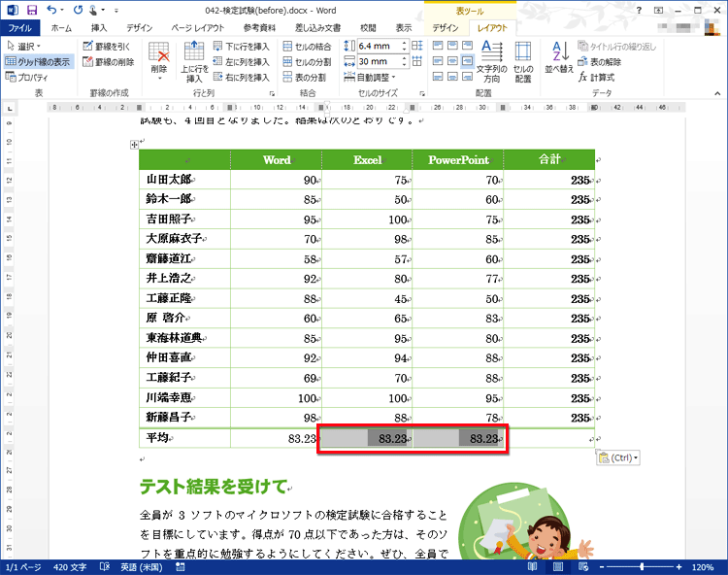
Task: Click the 120% zoom level
Action: (703, 567)
